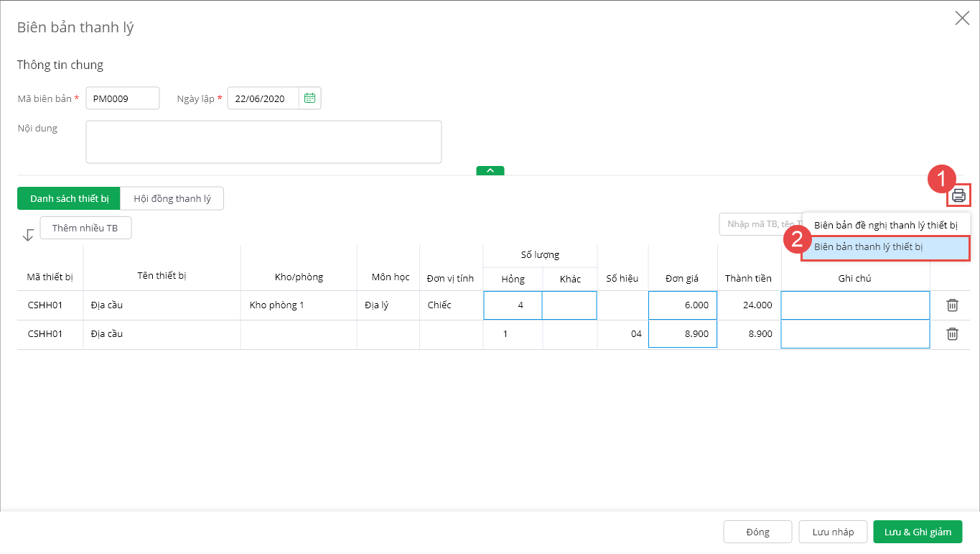Close the Biên bản thanh lý dialog
Viewport: 980px width, 554px height.
tap(962, 19)
